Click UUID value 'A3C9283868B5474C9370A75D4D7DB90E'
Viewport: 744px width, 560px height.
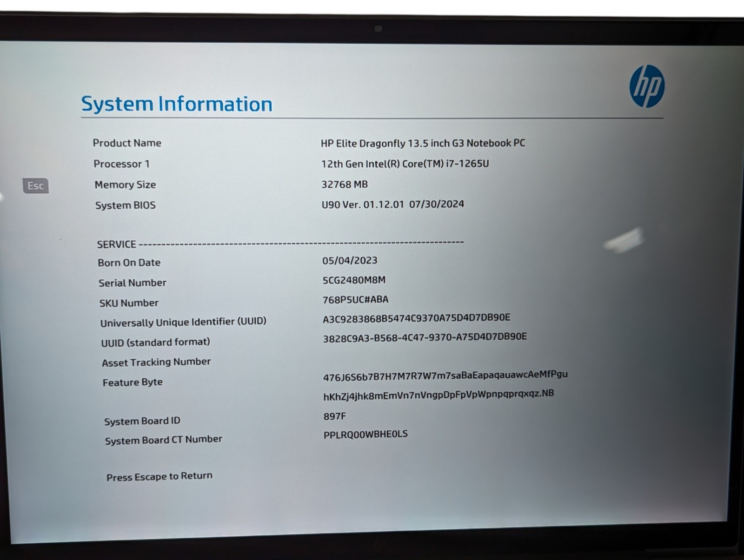click(416, 318)
